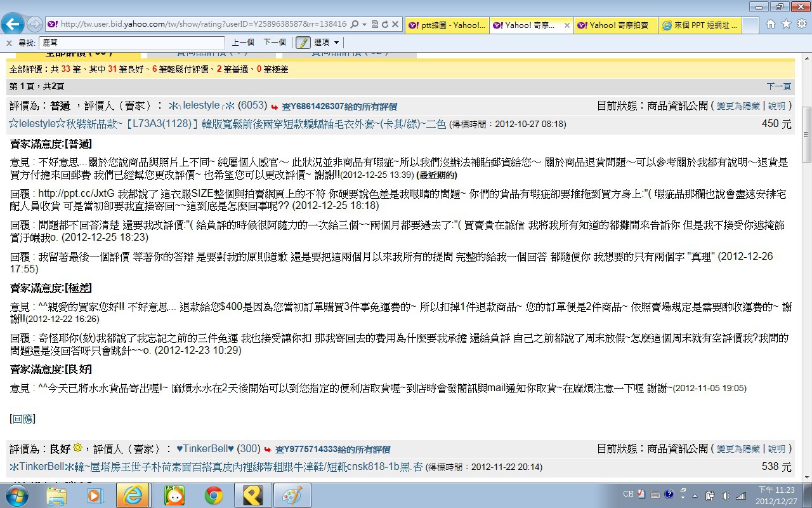Click 下一個 to find next match
812x508 pixels.
point(275,43)
